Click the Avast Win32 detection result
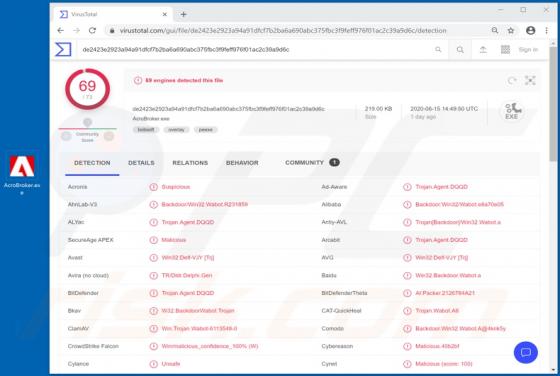This screenshot has height=376, width=560. 188,257
